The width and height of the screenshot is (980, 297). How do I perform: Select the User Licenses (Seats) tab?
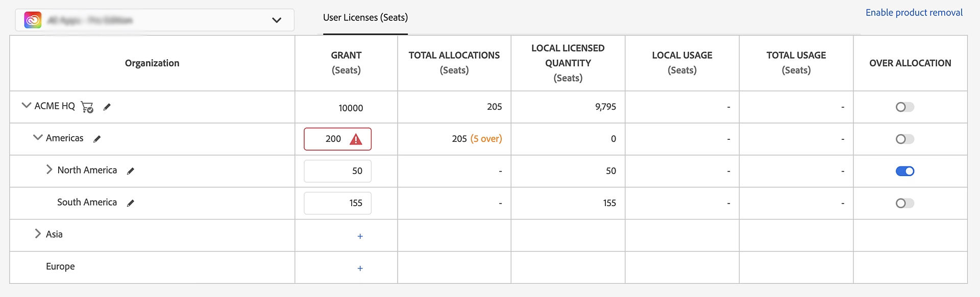[365, 18]
